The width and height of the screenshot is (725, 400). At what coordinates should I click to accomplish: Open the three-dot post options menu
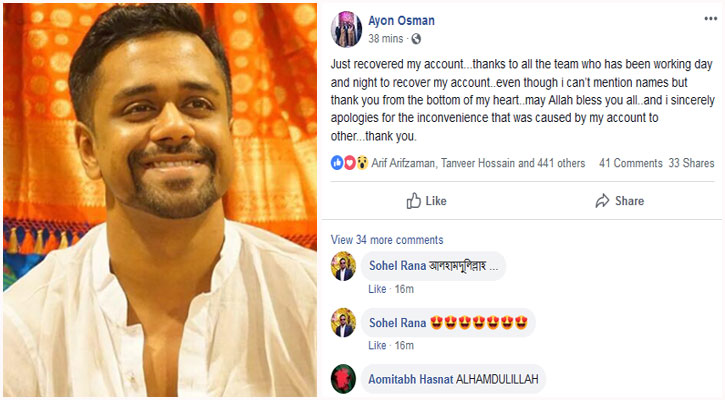[x=710, y=19]
